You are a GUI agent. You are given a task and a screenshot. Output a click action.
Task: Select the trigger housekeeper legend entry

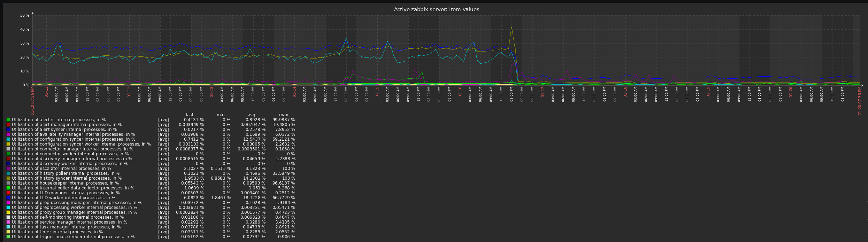(x=151, y=236)
